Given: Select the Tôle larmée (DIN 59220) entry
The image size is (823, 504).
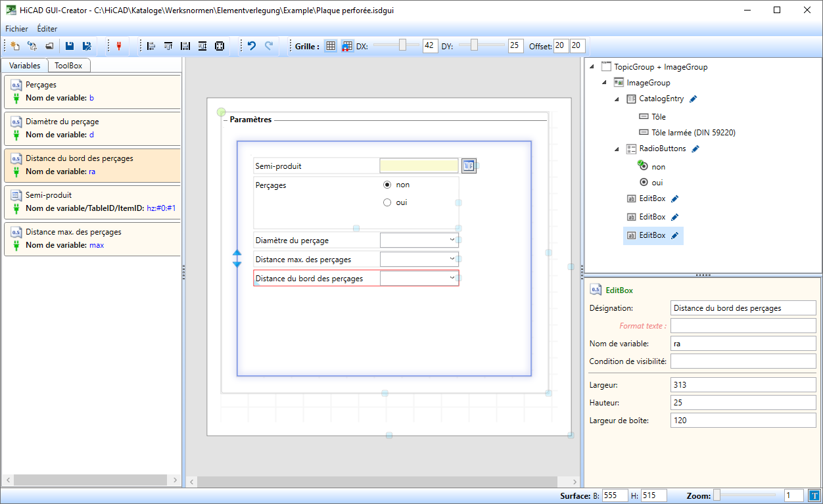Looking at the screenshot, I should (693, 133).
